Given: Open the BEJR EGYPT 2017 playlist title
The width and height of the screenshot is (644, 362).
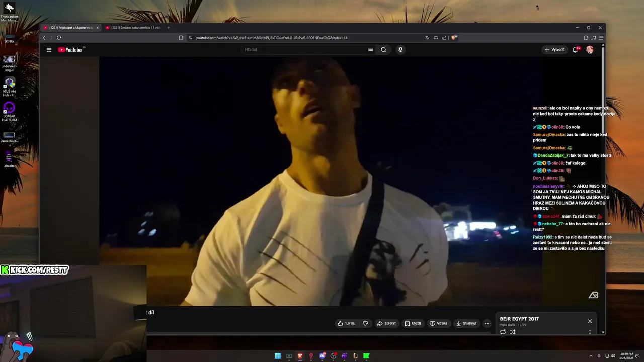Looking at the screenshot, I should tap(519, 319).
